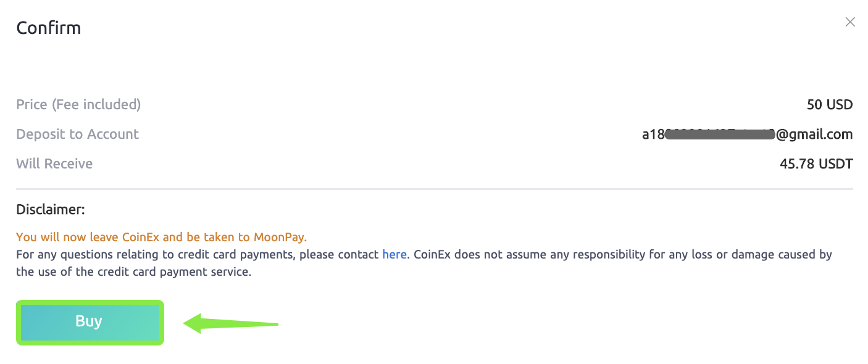Click the CoinEx mention in the disclaimer
This screenshot has height=364, width=868.
point(433,254)
